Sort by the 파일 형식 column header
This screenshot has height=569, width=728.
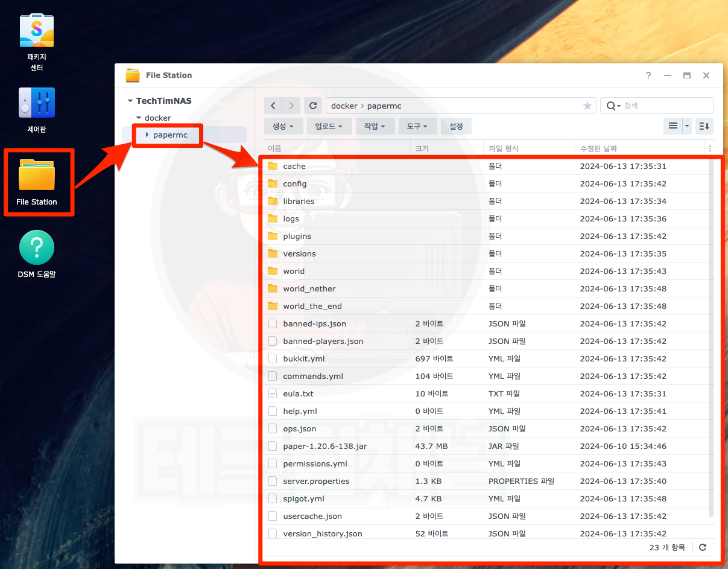(x=529, y=148)
